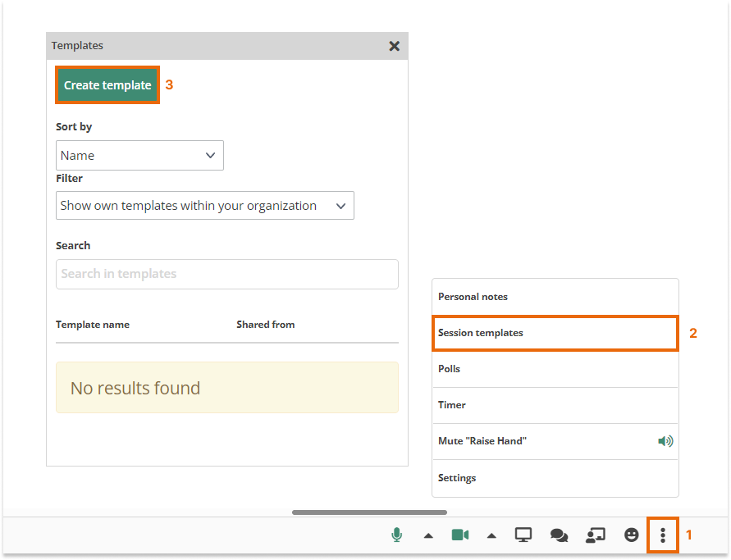Choose Mute "Raise Hand" menu entry
The height and width of the screenshot is (560, 731).
(x=555, y=441)
